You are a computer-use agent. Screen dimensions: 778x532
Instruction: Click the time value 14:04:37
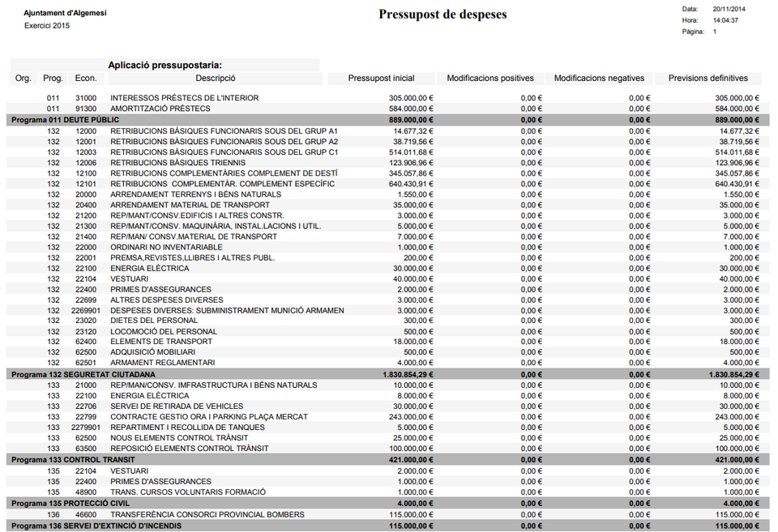pos(725,20)
